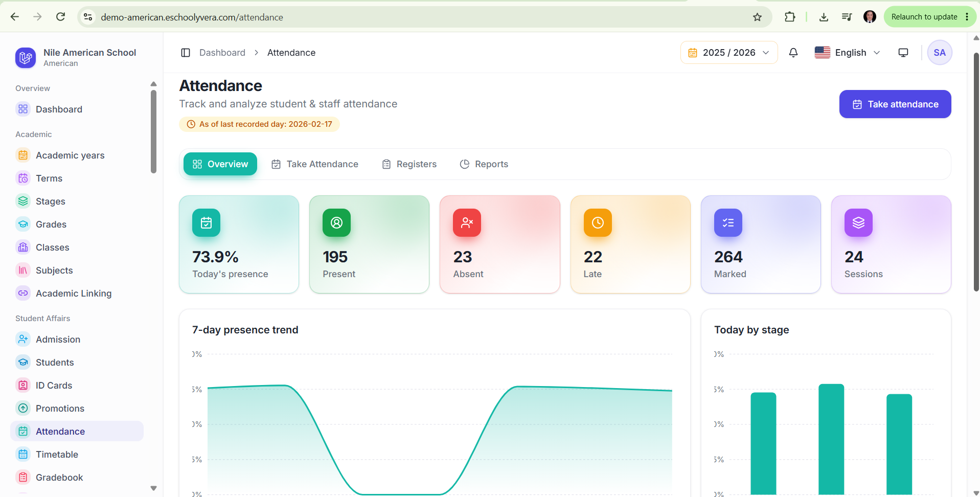Open the Students sidebar item
980x497 pixels.
[x=77, y=362]
